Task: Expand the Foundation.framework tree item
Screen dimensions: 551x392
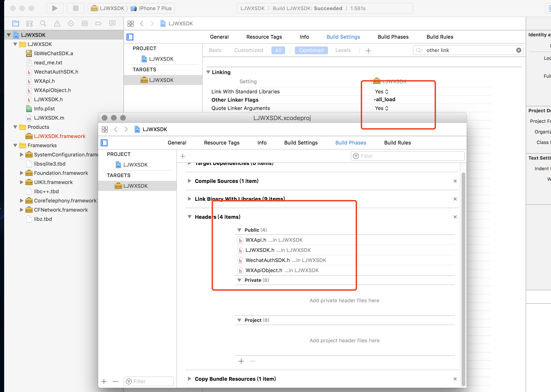Action: click(21, 173)
